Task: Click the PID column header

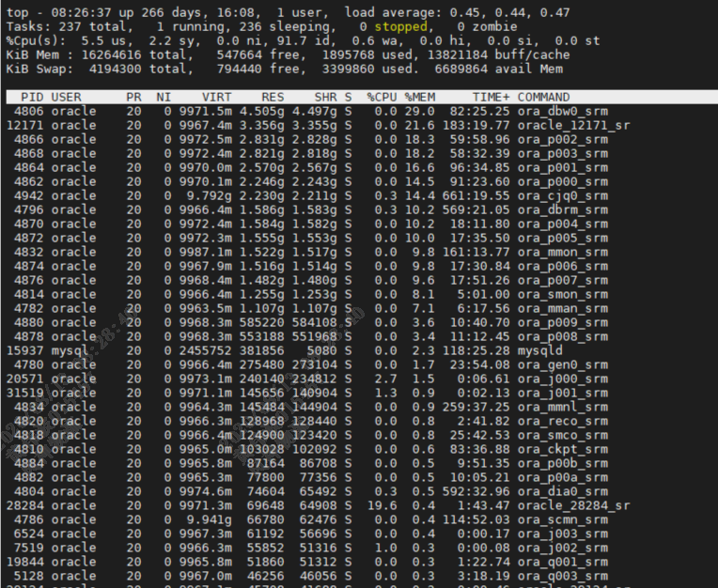Action: point(32,97)
